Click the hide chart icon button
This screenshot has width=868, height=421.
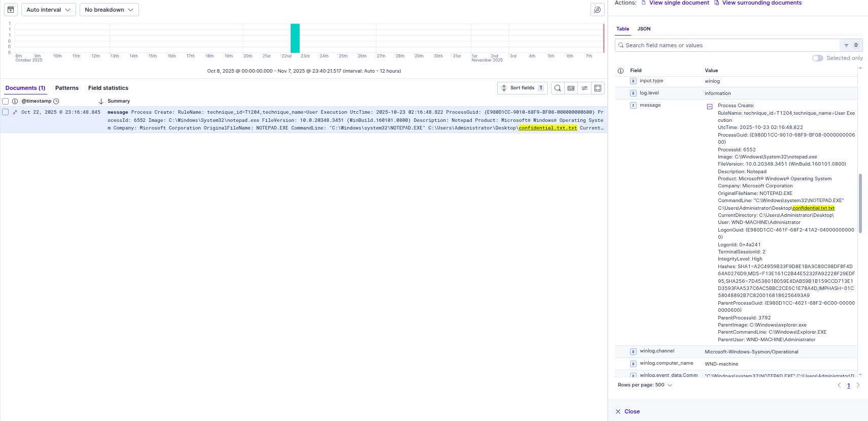click(11, 10)
